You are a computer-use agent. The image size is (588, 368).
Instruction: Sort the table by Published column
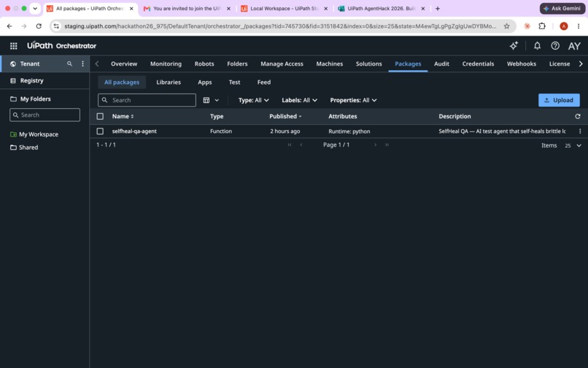point(285,116)
